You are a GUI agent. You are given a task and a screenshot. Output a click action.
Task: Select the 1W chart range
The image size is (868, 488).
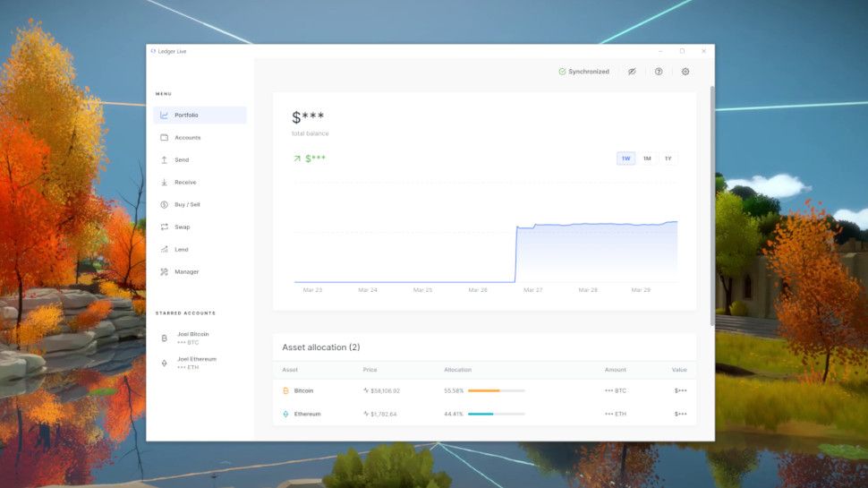625,158
